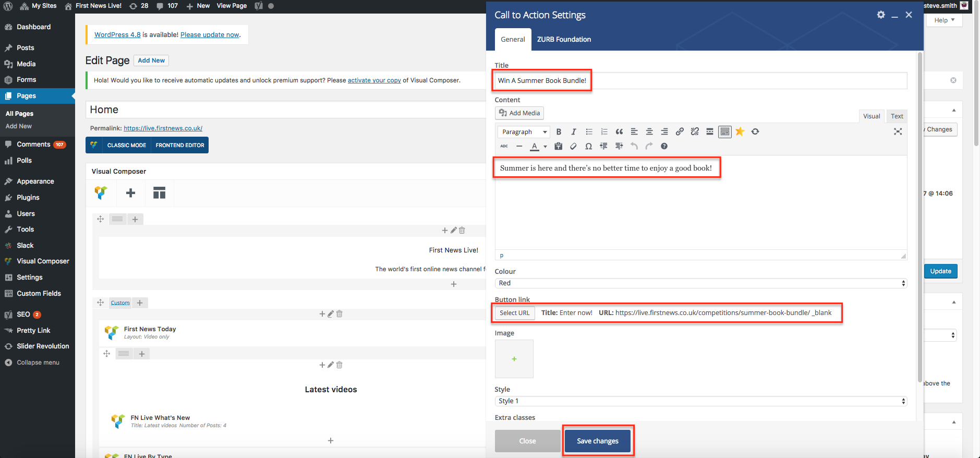Insert special character (omega)
980x458 pixels.
tap(588, 147)
